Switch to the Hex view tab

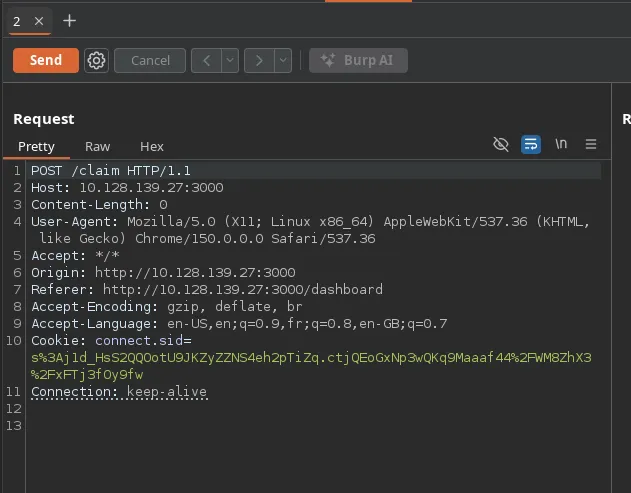pos(152,146)
